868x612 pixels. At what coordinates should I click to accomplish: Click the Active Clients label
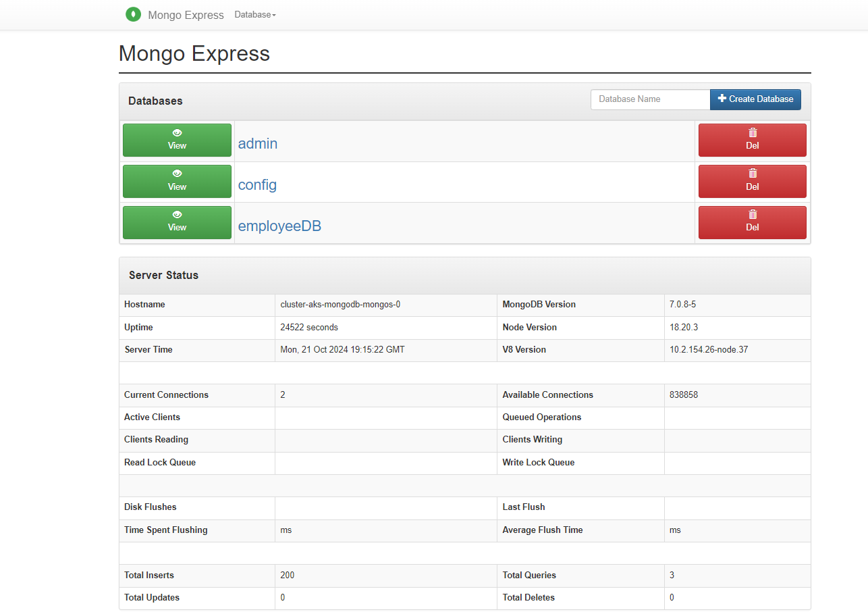tap(152, 417)
